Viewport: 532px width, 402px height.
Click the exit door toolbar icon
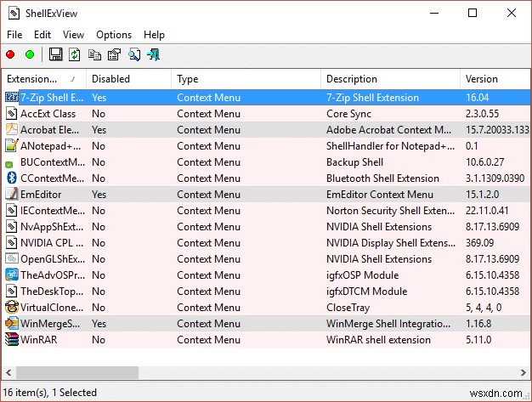click(154, 54)
